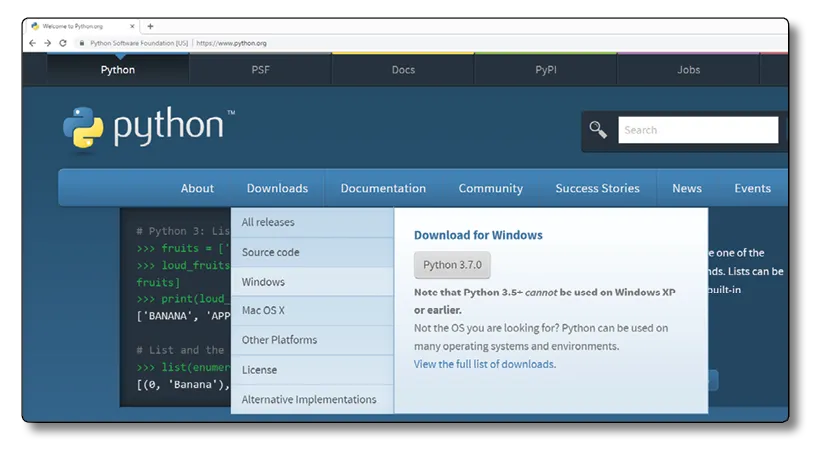Open the Downloads dropdown menu
This screenshot has width=828, height=450.
pos(277,188)
